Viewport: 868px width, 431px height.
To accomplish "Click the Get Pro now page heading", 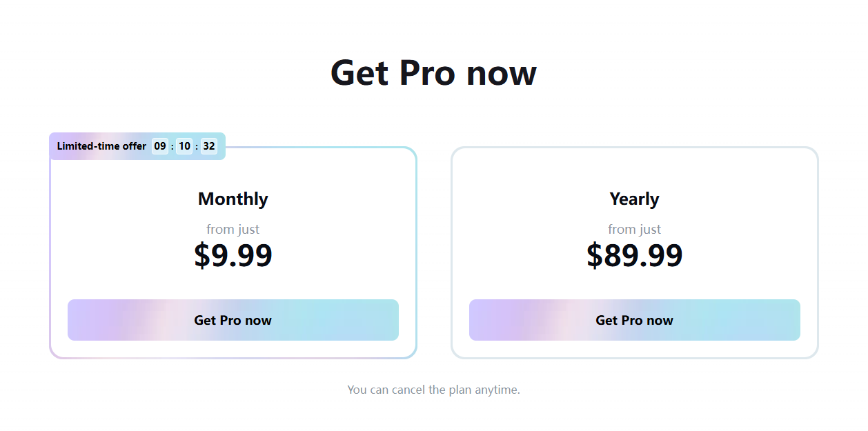I will point(434,72).
